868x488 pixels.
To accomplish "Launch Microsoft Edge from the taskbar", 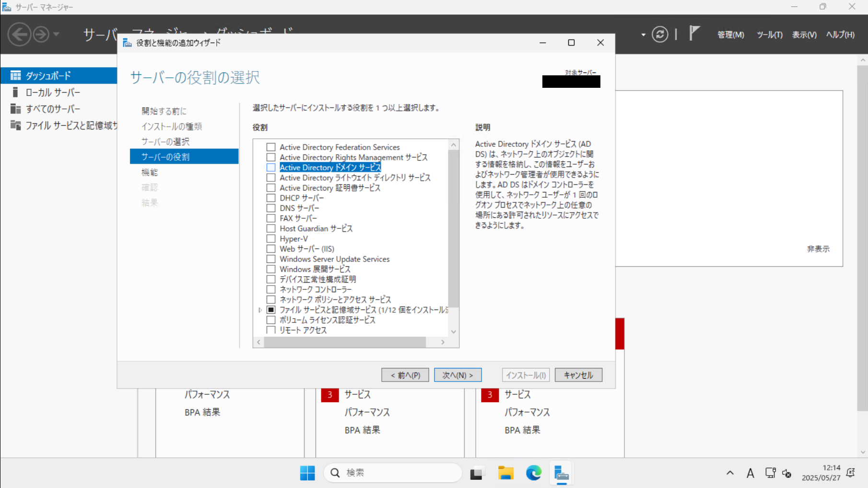I will [x=534, y=473].
